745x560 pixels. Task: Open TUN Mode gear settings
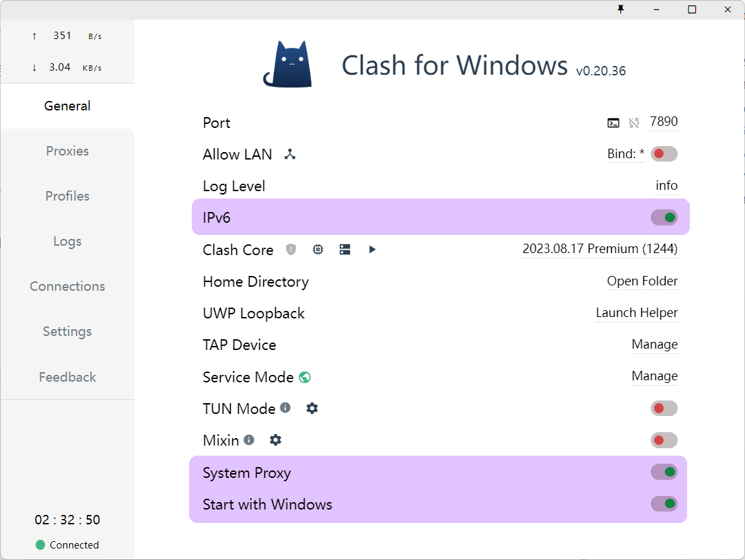(312, 408)
